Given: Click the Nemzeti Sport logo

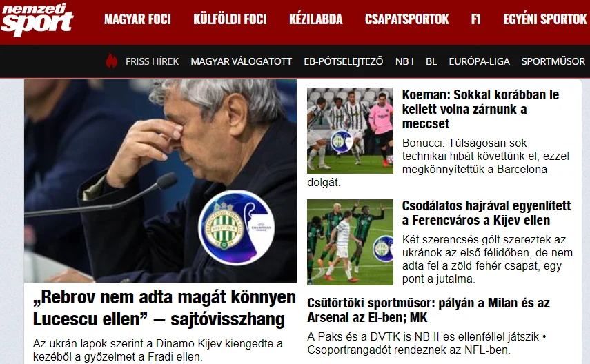Looking at the screenshot, I should pos(37,19).
